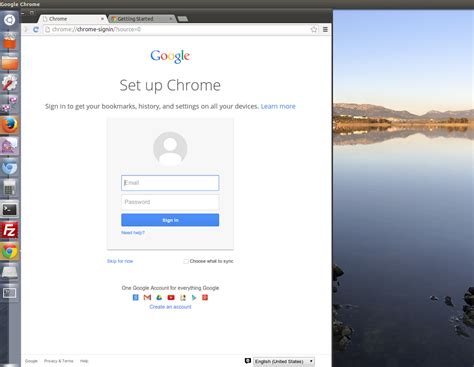Focus the Email input field
The width and height of the screenshot is (474, 367).
click(170, 183)
